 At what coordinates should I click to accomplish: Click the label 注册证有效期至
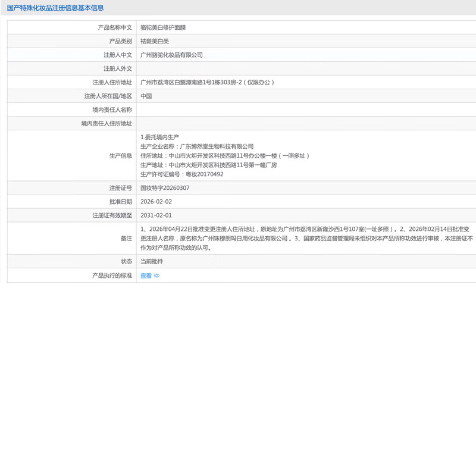[x=112, y=215]
